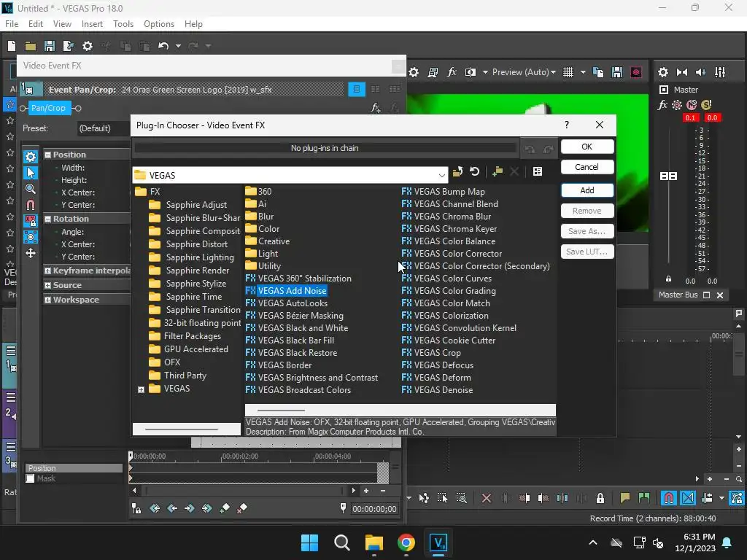Image resolution: width=747 pixels, height=560 pixels.
Task: Select the Normal Edit arrow tool in Pan/Crop
Action: [31, 172]
